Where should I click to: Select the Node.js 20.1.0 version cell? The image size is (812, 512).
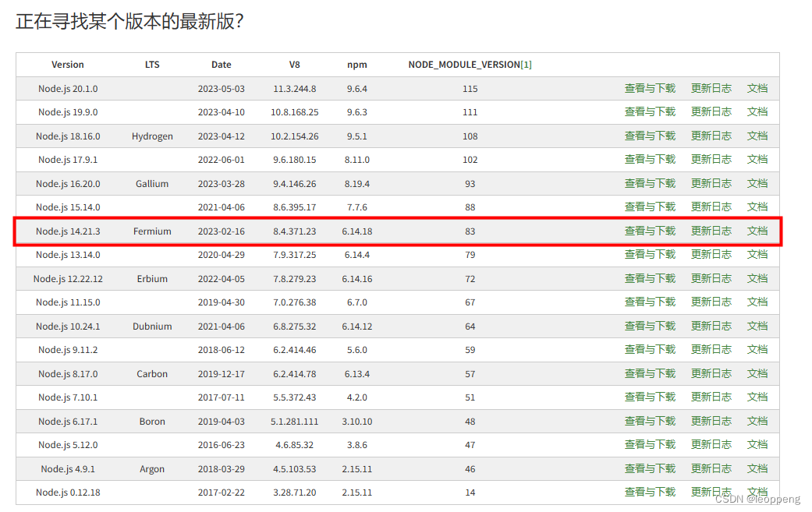coord(68,89)
